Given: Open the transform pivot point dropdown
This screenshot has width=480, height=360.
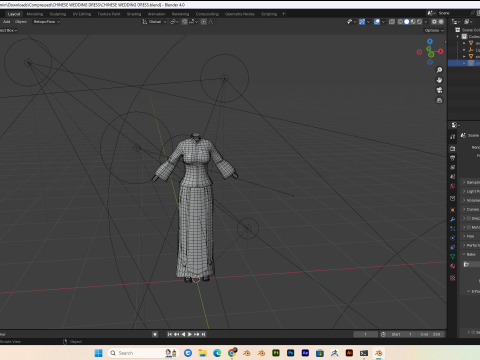Looking at the screenshot, I should [174, 22].
